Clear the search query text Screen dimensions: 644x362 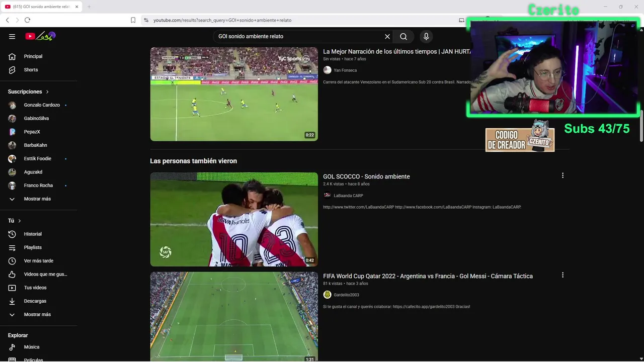(x=387, y=36)
